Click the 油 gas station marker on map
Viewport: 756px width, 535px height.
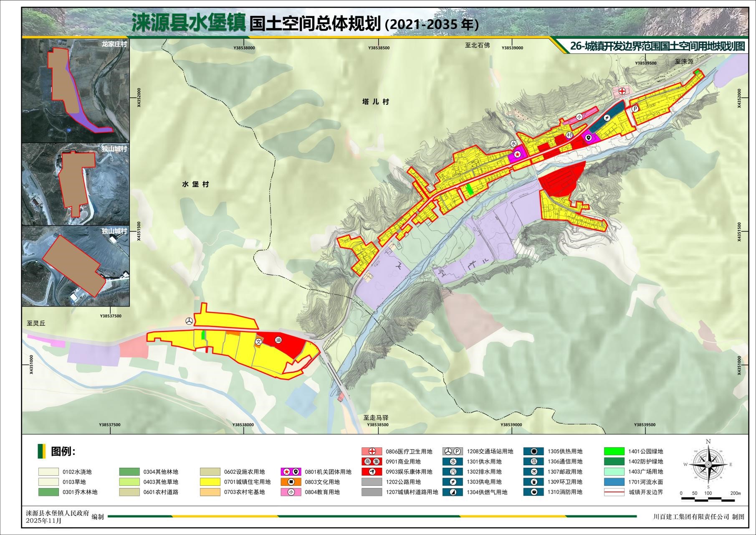pos(278,340)
